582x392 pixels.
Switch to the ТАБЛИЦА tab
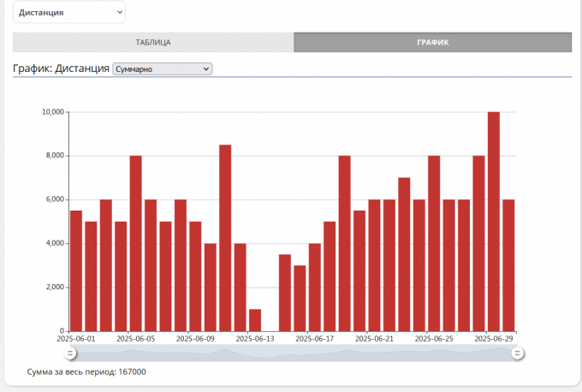pyautogui.click(x=153, y=42)
